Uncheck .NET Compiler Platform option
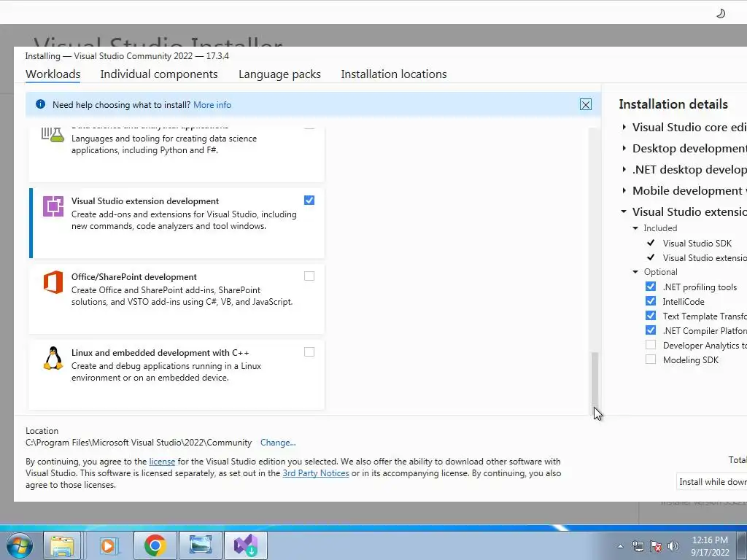The height and width of the screenshot is (560, 747). click(x=651, y=330)
